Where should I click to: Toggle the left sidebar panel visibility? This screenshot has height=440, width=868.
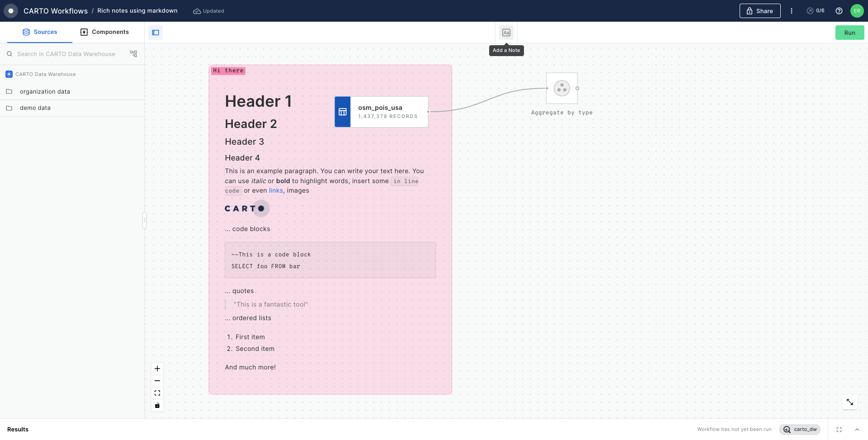point(156,33)
